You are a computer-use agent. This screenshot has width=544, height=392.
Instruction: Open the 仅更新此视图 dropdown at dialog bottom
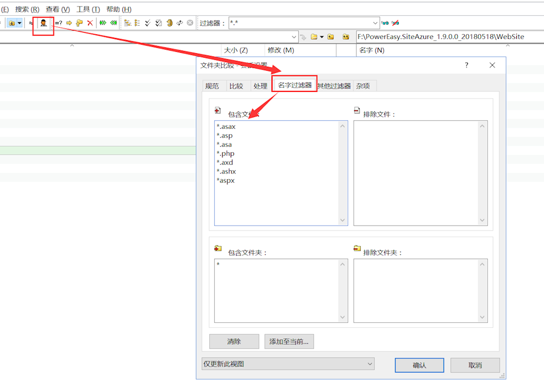369,364
